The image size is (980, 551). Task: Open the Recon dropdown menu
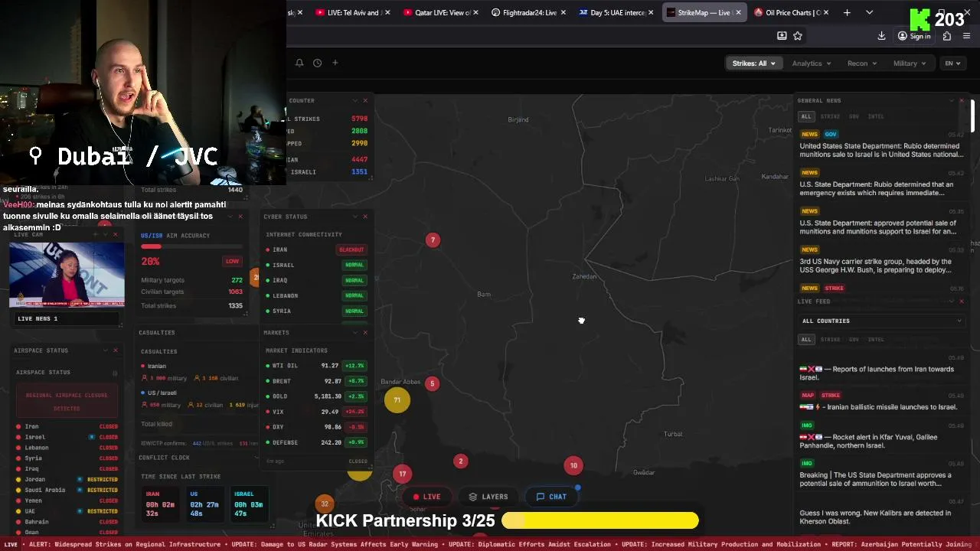click(862, 64)
